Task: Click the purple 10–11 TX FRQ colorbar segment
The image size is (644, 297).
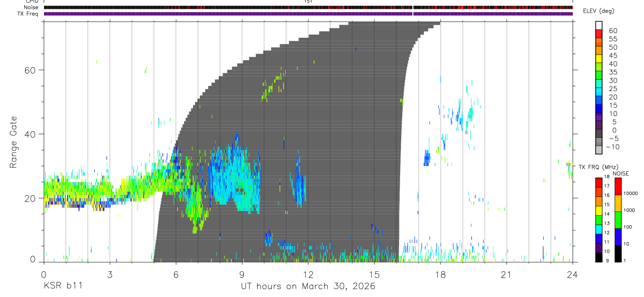Action: pos(599,248)
